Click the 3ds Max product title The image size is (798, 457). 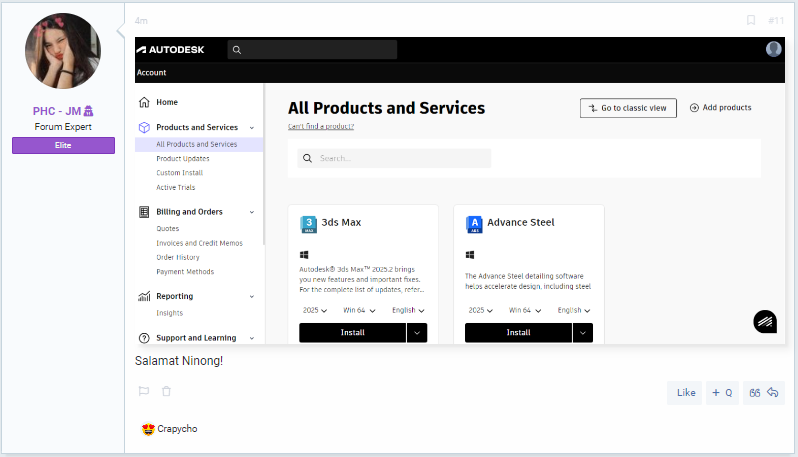click(x=341, y=222)
